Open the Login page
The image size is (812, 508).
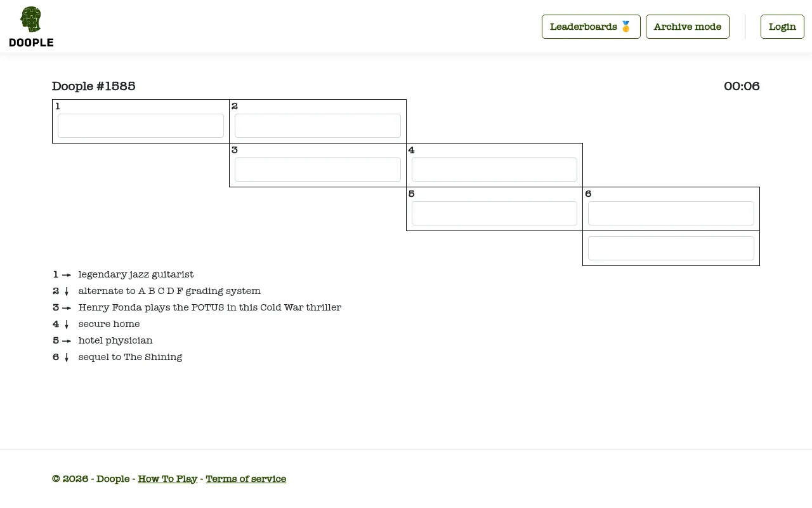coord(782,27)
